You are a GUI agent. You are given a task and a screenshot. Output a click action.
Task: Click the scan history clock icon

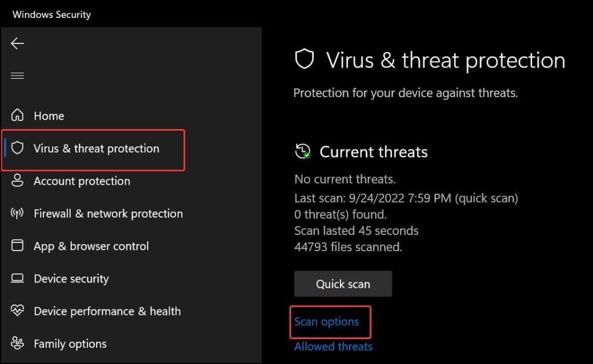coord(302,152)
